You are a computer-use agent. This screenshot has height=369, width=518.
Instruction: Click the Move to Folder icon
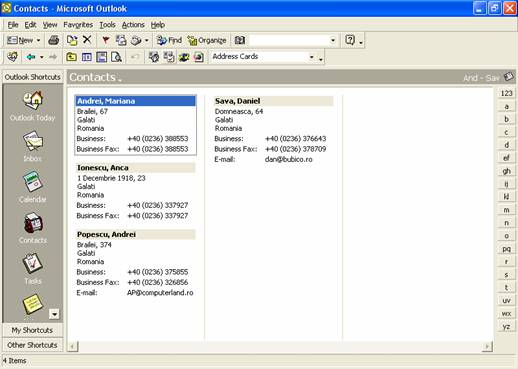72,40
